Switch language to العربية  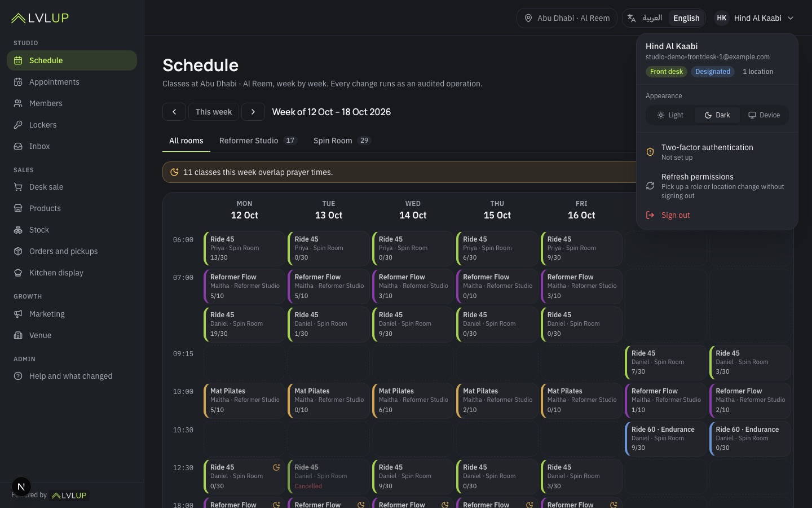(x=652, y=18)
